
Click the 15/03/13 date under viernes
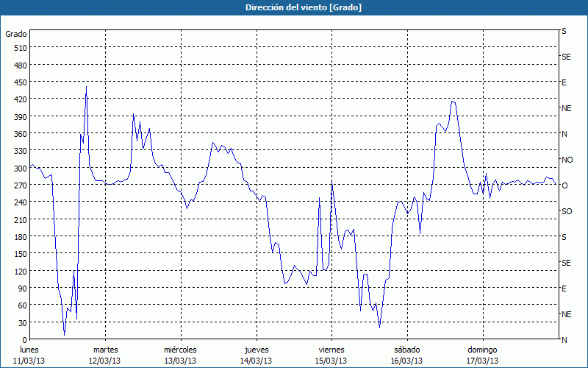coord(331,361)
